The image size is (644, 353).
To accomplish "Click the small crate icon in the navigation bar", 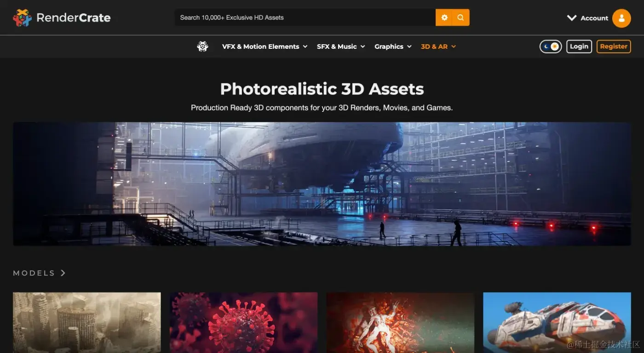I will pyautogui.click(x=202, y=46).
